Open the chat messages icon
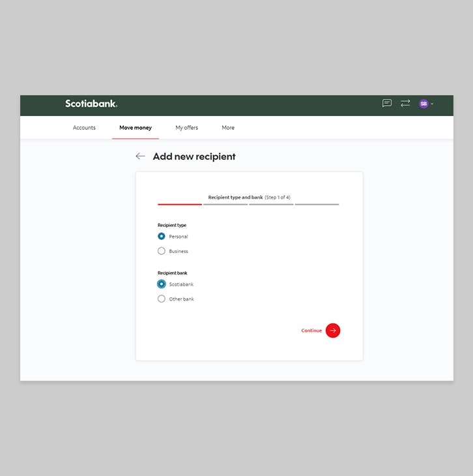This screenshot has height=476, width=473. 387,104
